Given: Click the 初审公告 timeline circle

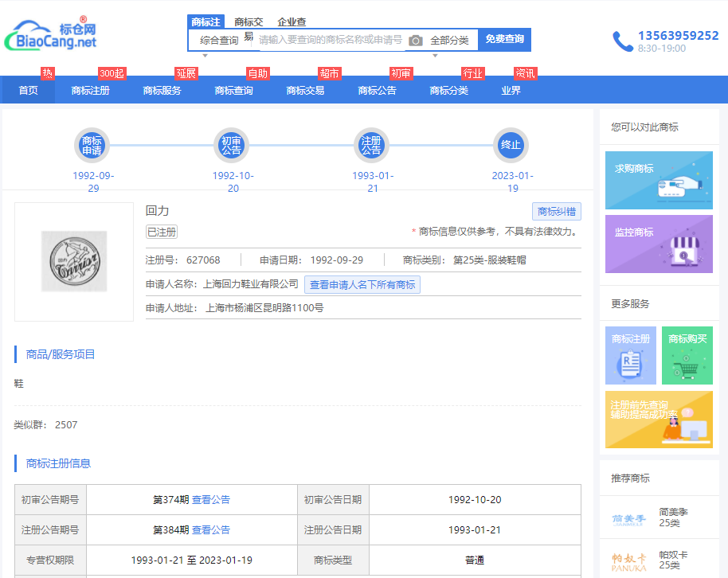Looking at the screenshot, I should (x=231, y=146).
